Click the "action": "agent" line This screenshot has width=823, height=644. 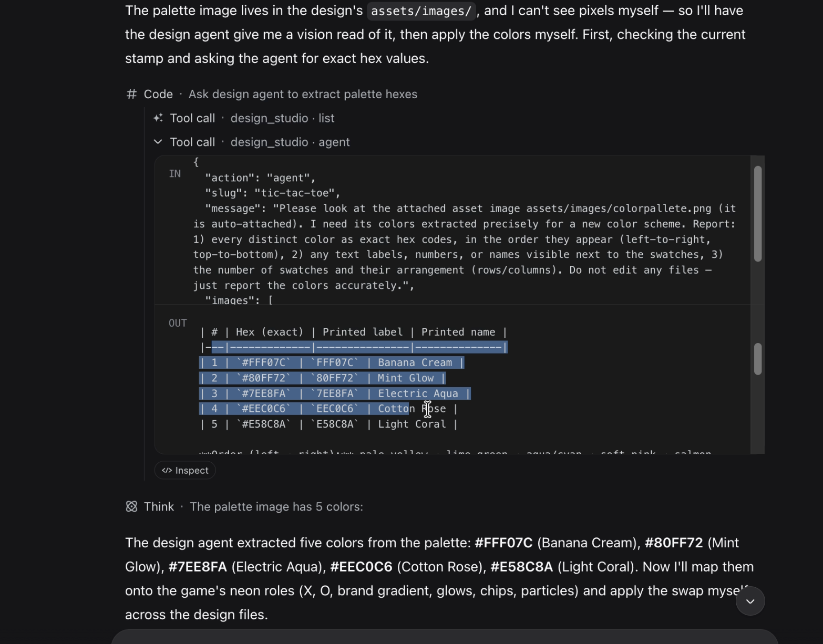click(x=260, y=178)
